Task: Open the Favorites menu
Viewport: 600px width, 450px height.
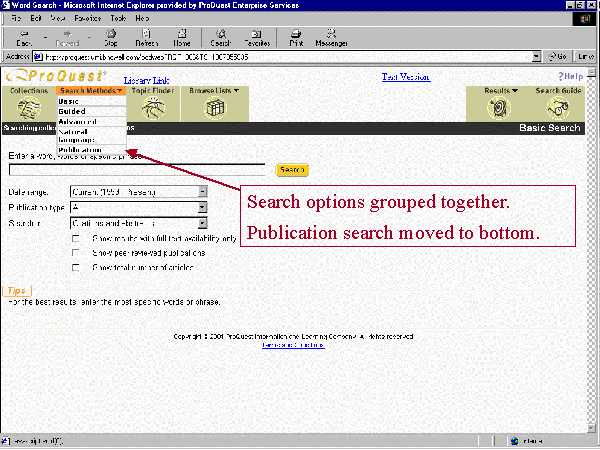Action: tap(88, 18)
